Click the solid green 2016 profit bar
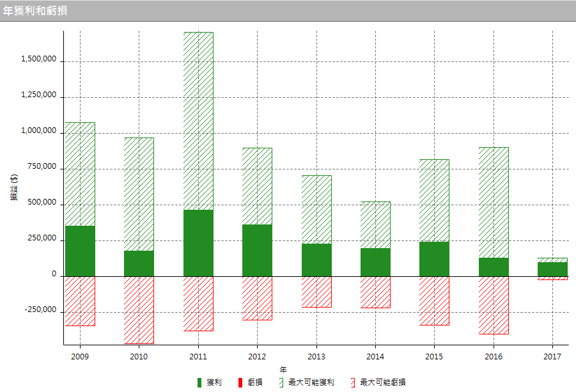 494,267
